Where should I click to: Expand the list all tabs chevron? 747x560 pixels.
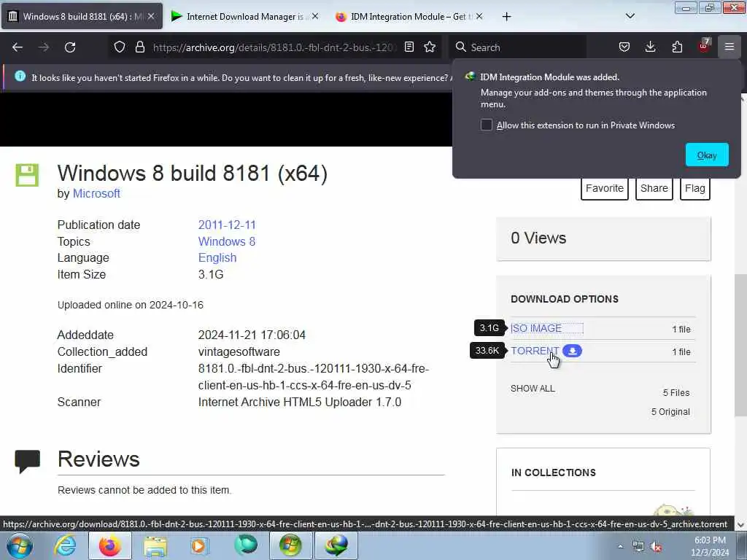[630, 16]
